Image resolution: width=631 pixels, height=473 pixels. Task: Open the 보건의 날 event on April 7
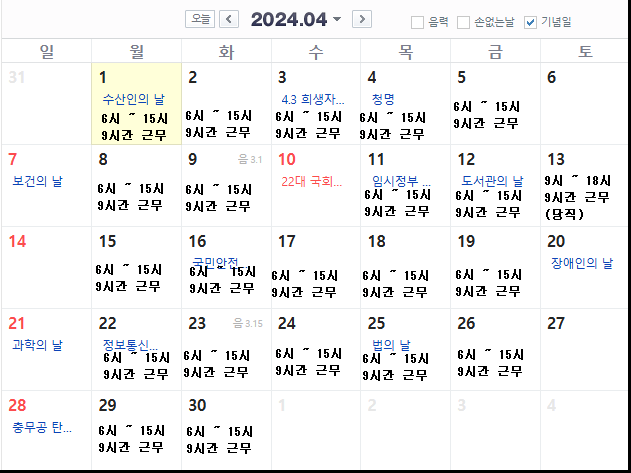(x=38, y=181)
